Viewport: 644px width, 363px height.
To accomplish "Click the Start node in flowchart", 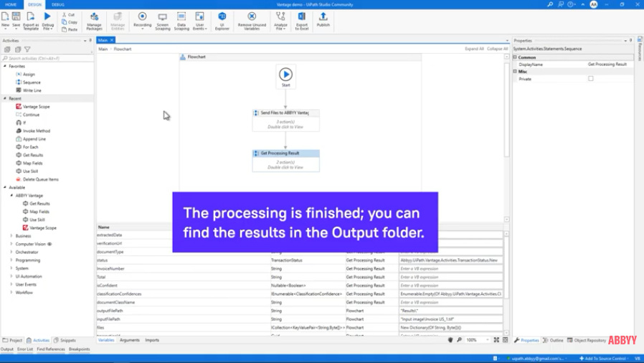I will tap(286, 76).
